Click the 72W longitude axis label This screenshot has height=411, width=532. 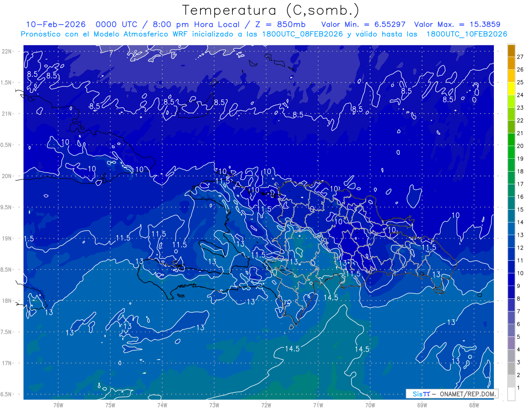click(266, 405)
